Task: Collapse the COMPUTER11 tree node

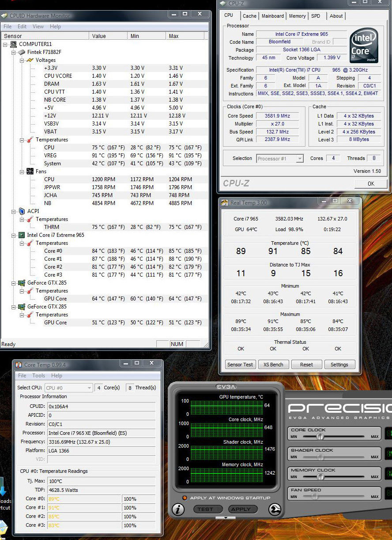Action: (5, 44)
